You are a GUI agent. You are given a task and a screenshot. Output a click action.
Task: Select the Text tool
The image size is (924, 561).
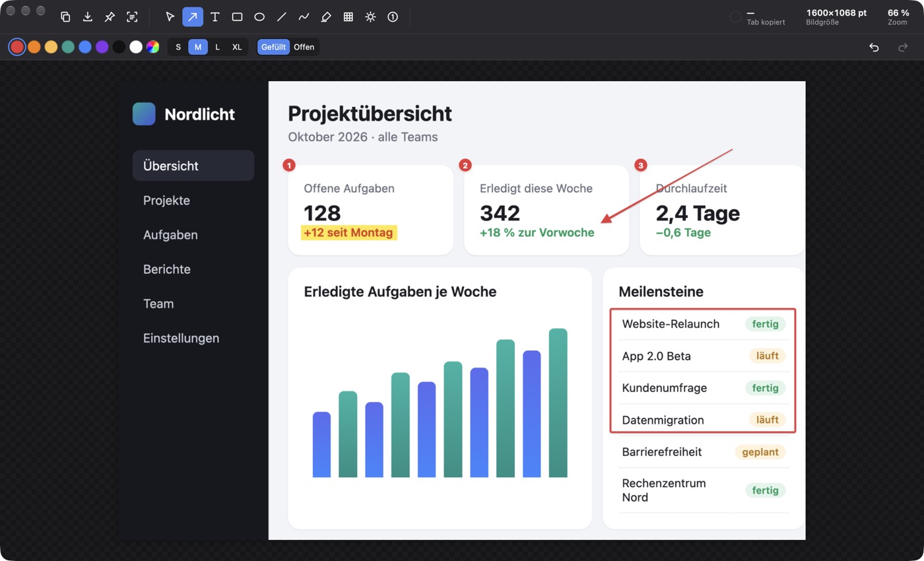(x=215, y=17)
